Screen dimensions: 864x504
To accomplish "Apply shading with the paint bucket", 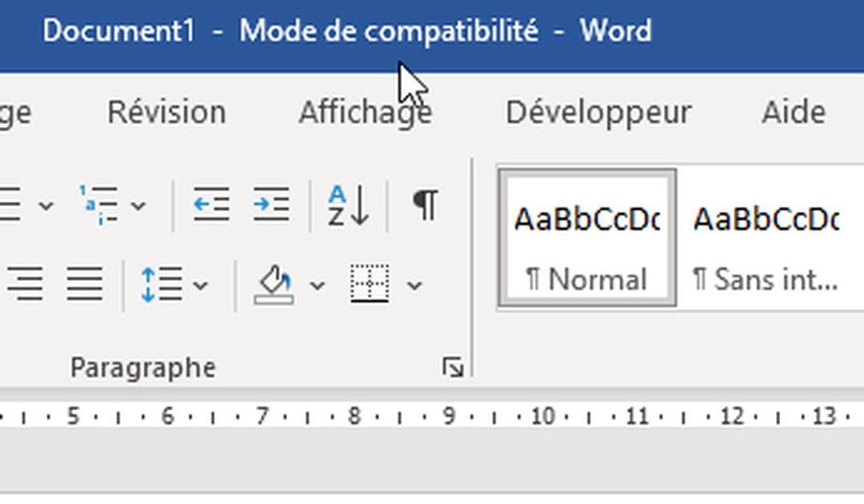I will tap(274, 284).
